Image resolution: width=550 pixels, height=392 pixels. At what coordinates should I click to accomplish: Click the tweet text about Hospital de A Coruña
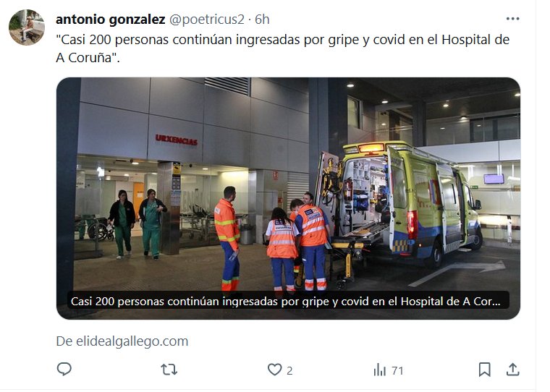point(282,48)
